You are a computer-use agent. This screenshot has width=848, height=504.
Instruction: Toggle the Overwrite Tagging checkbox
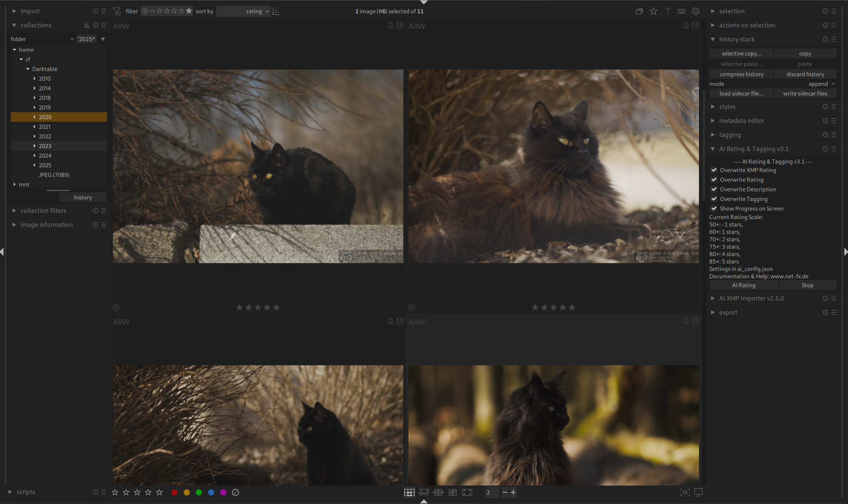click(714, 199)
